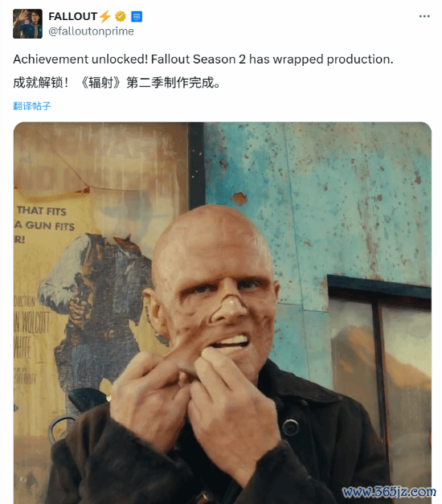This screenshot has width=442, height=504.
Task: Click the blue affiliate badge beside the name
Action: pyautogui.click(x=137, y=16)
